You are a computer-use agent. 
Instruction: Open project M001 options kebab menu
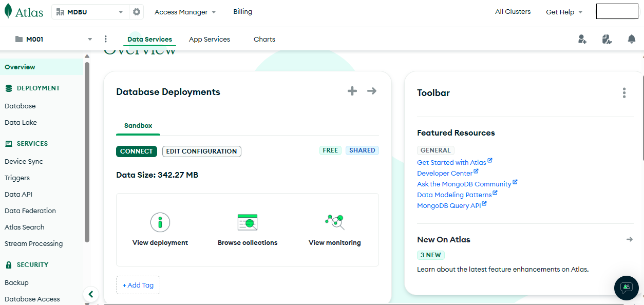106,39
